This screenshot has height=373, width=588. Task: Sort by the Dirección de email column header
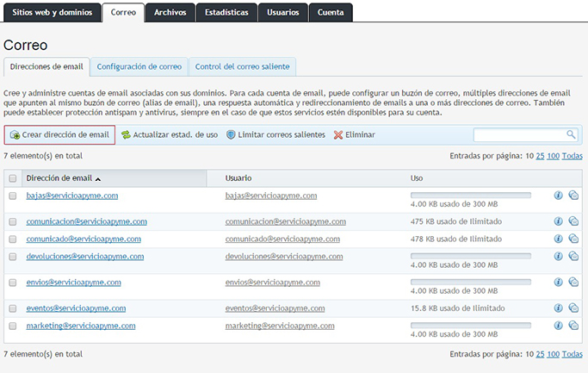pyautogui.click(x=59, y=178)
